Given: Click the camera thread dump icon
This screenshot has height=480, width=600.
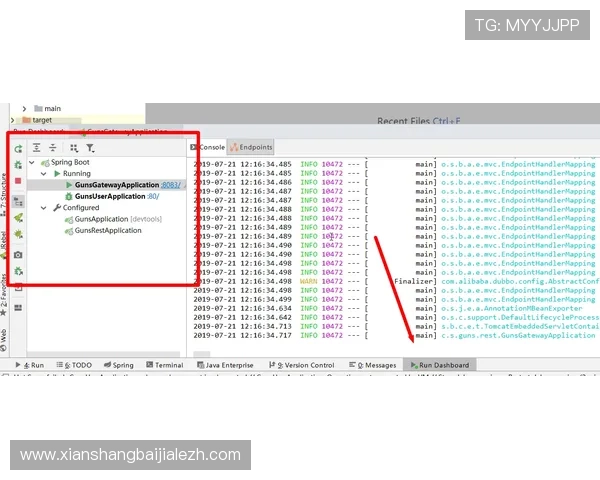Looking at the screenshot, I should pyautogui.click(x=18, y=254).
